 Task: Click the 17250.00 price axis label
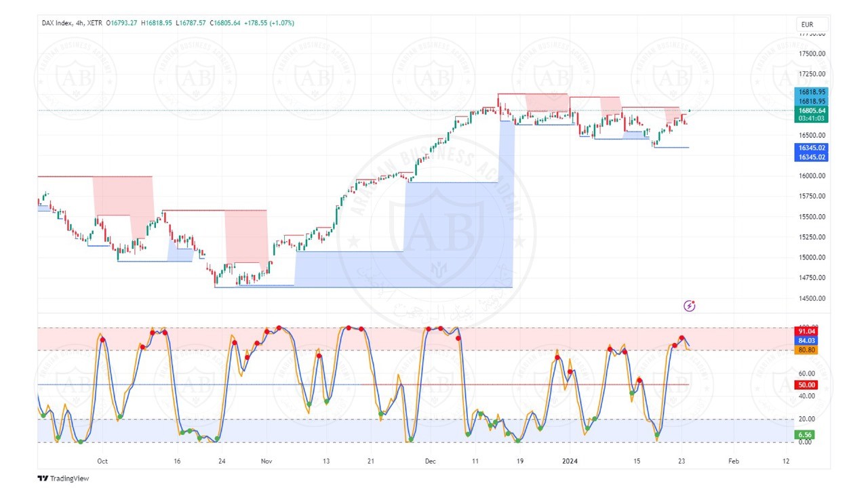[x=812, y=74]
